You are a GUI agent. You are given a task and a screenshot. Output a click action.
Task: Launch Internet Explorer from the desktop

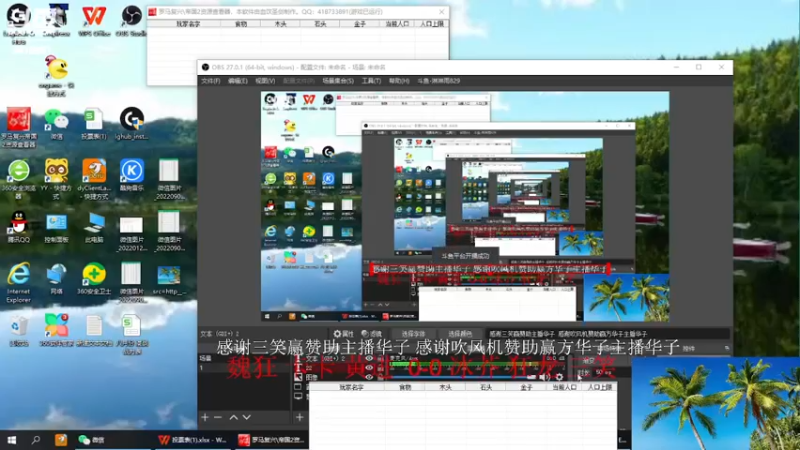pos(19,283)
